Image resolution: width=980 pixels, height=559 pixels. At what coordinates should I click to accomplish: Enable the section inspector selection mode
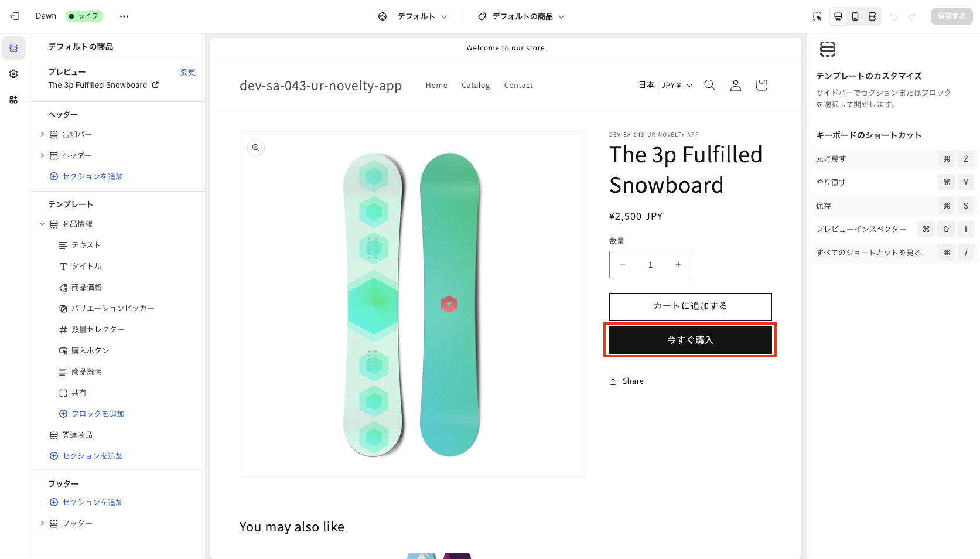817,16
